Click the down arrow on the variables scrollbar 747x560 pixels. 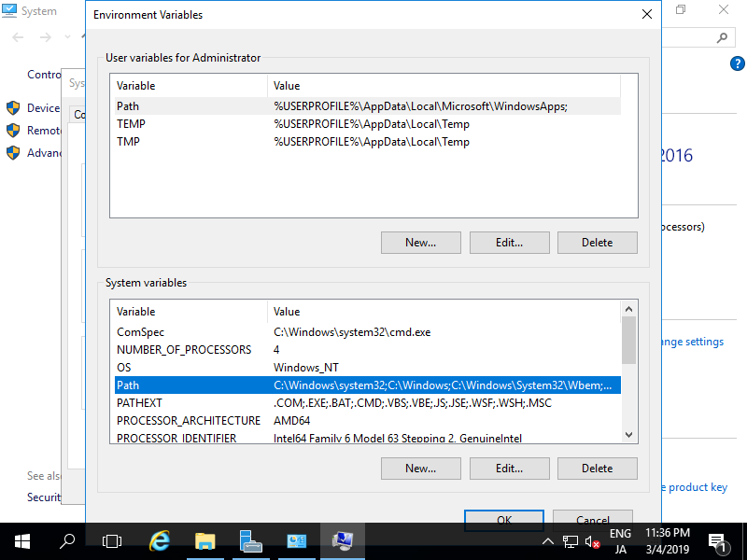(x=628, y=434)
